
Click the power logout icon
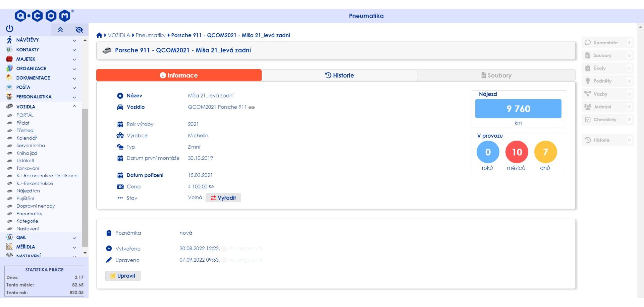coord(9,29)
